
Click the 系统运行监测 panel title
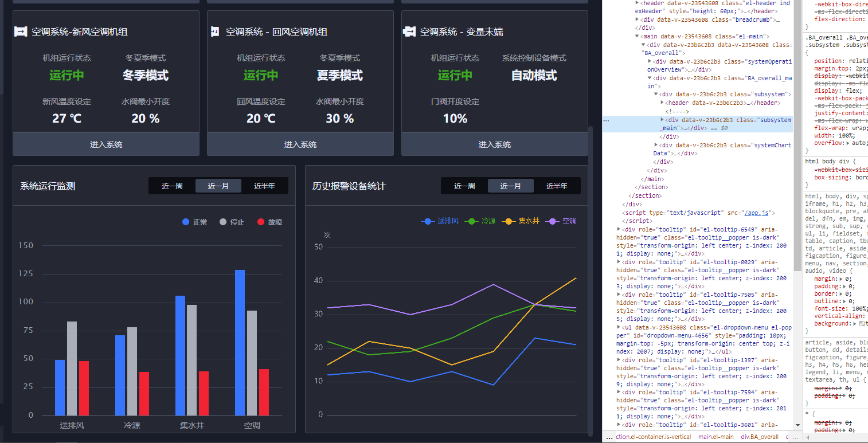pyautogui.click(x=48, y=186)
